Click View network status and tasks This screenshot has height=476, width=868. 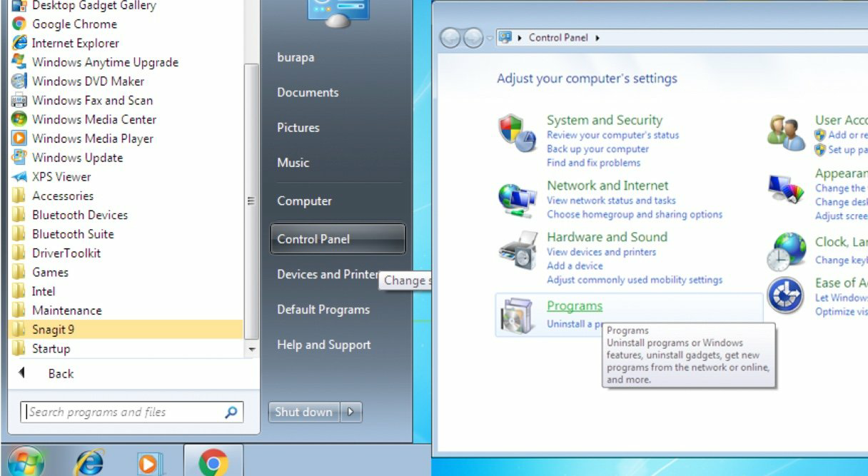(x=611, y=201)
